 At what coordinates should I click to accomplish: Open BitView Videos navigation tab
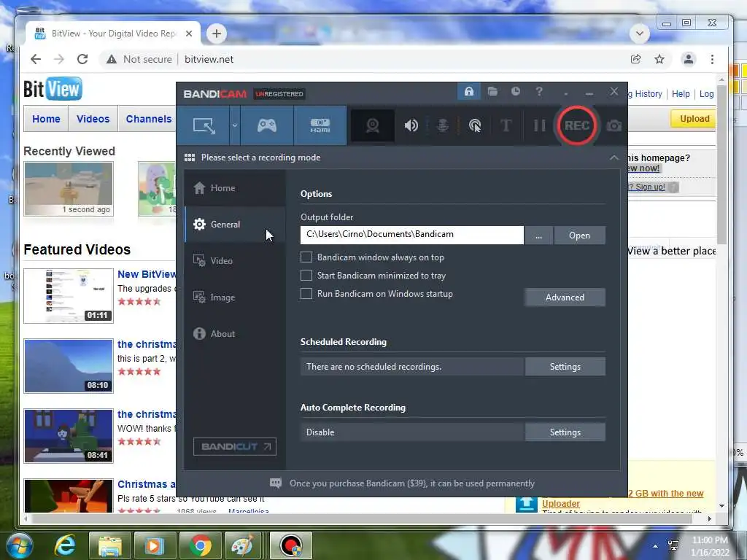tap(93, 119)
